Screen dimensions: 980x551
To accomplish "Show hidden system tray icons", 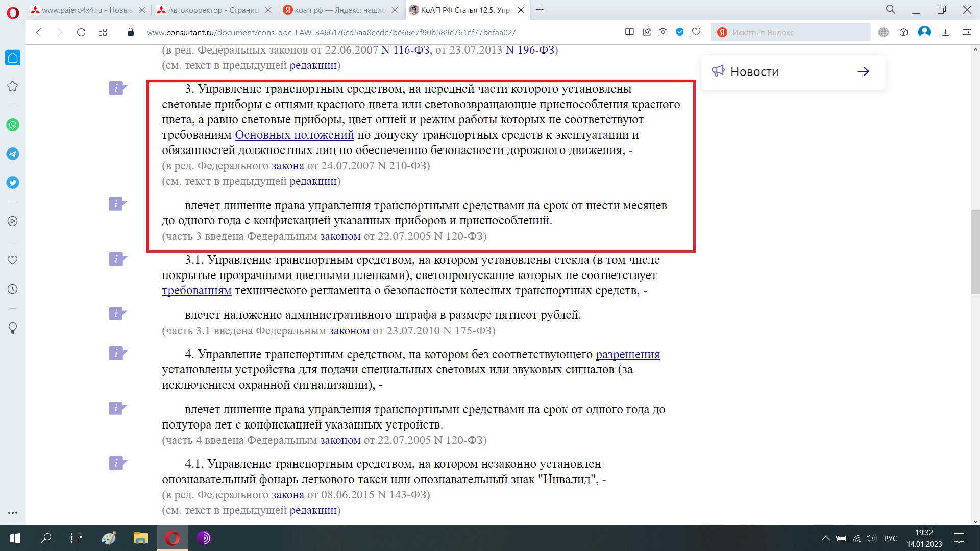I will pyautogui.click(x=825, y=538).
